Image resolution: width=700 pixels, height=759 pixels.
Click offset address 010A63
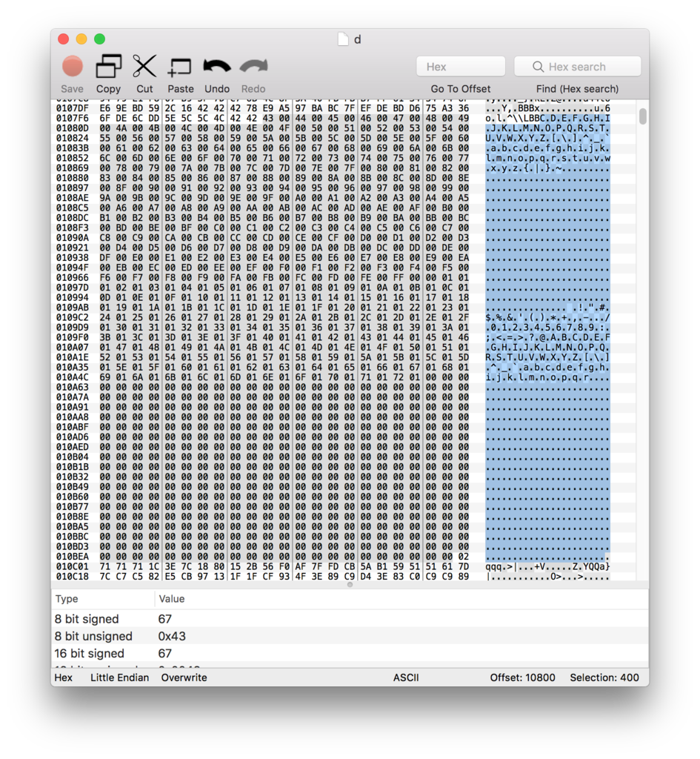pyautogui.click(x=73, y=387)
